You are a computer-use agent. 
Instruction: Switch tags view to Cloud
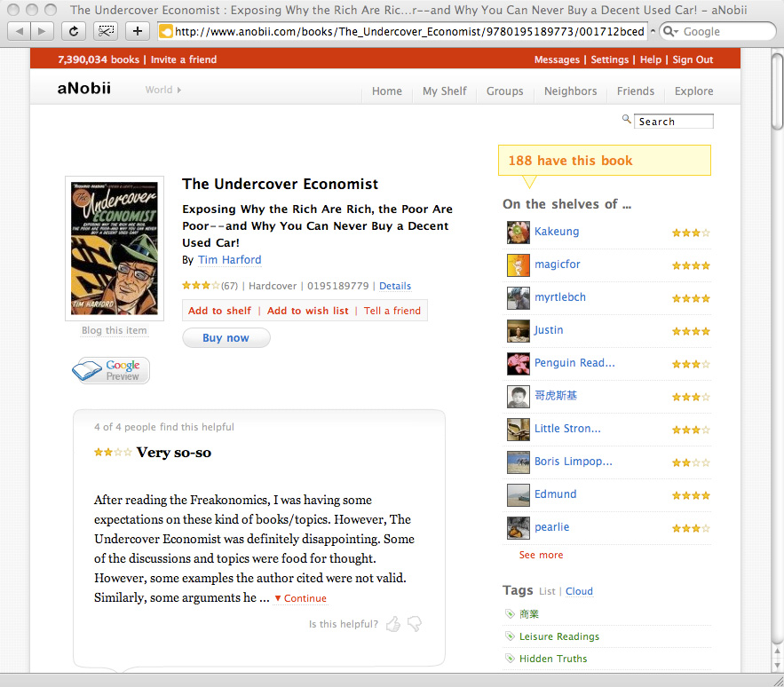[579, 591]
